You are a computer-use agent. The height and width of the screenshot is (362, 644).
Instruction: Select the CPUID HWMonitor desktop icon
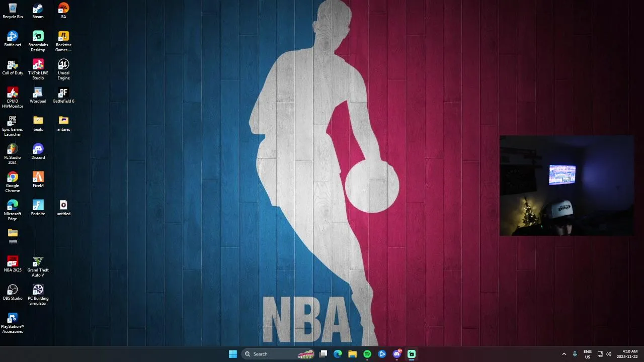13,98
